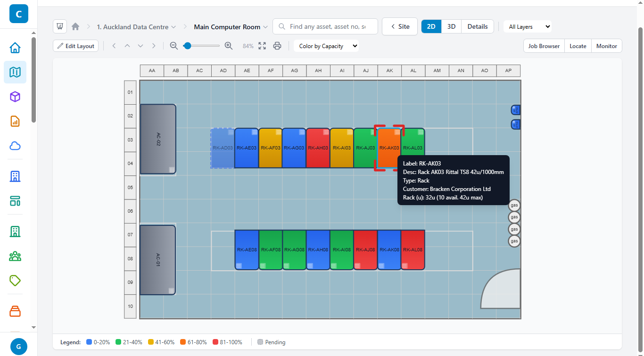The image size is (644, 356).
Task: Open the green tag icon in the sidebar
Action: 15,281
